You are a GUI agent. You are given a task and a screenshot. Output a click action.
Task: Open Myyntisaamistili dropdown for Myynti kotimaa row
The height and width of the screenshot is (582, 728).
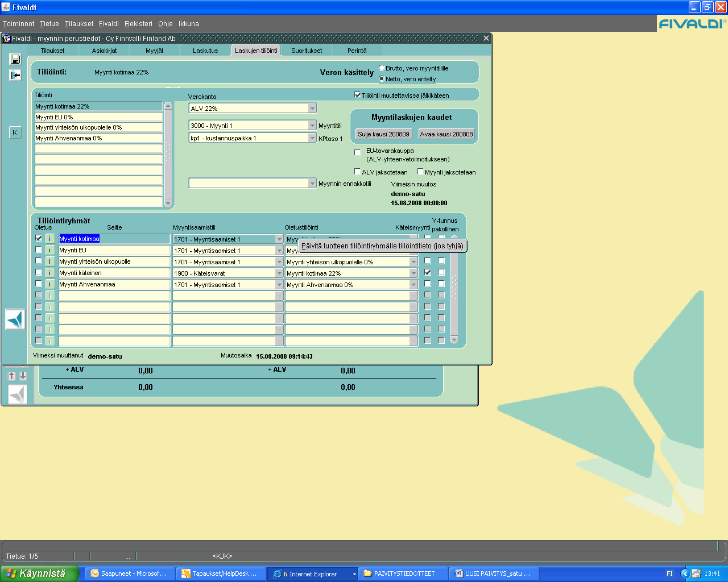click(x=279, y=239)
